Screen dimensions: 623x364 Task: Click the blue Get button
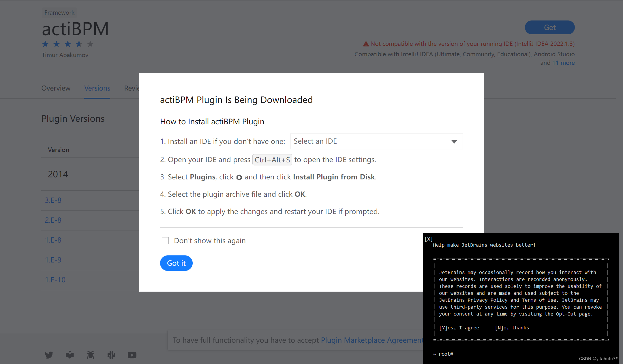click(x=550, y=27)
